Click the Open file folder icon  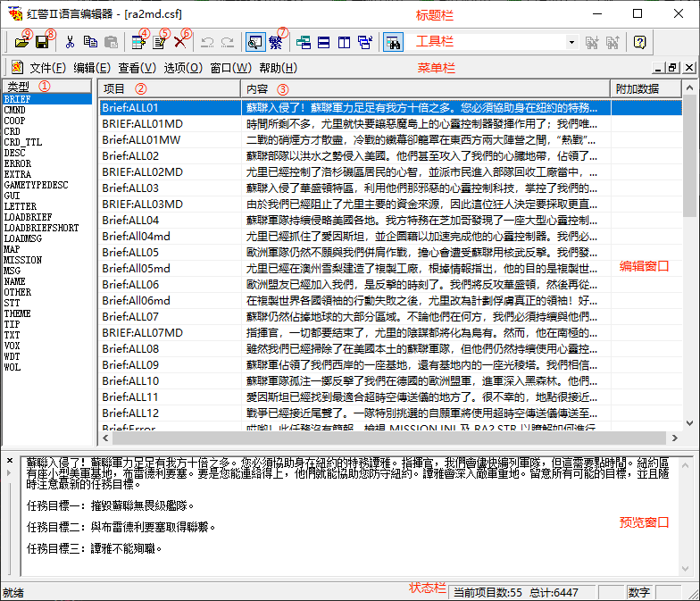pos(21,43)
